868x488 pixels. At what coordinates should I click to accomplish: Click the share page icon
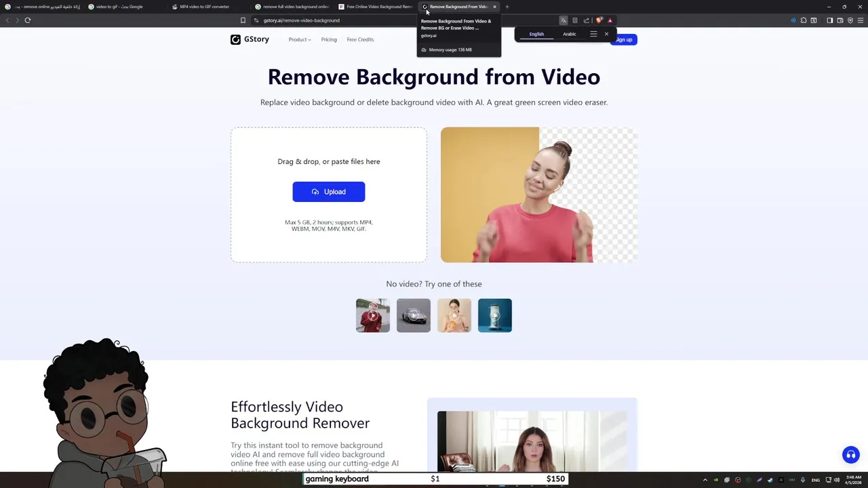pyautogui.click(x=587, y=20)
